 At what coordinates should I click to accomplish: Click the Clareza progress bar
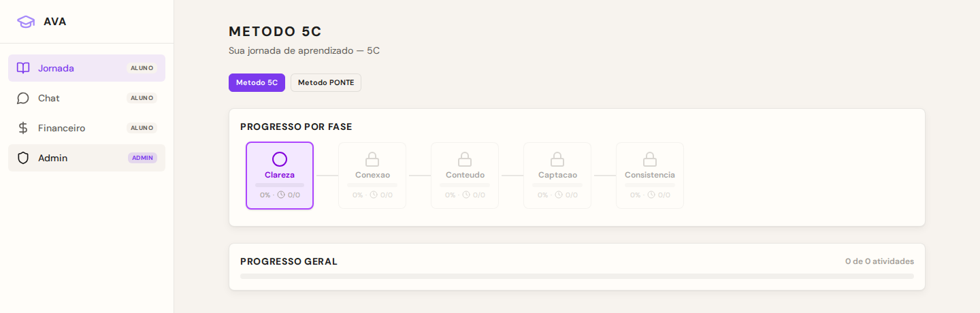tap(280, 185)
